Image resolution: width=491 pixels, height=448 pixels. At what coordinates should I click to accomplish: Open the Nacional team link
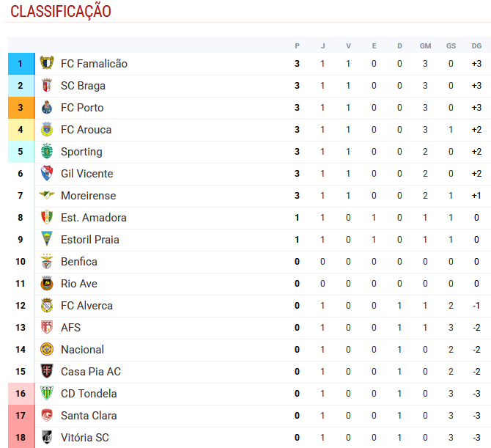coord(82,350)
